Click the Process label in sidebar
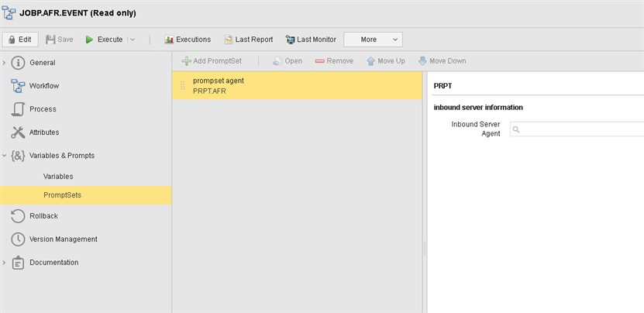The height and width of the screenshot is (313, 644). click(43, 109)
